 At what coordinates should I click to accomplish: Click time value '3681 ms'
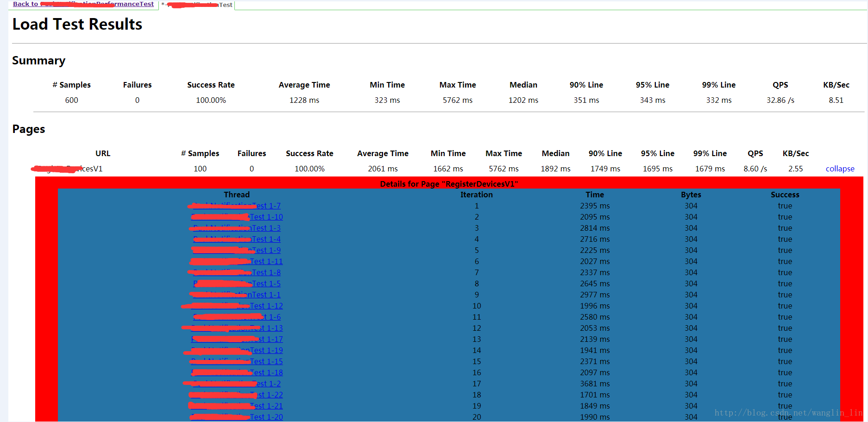coord(595,384)
